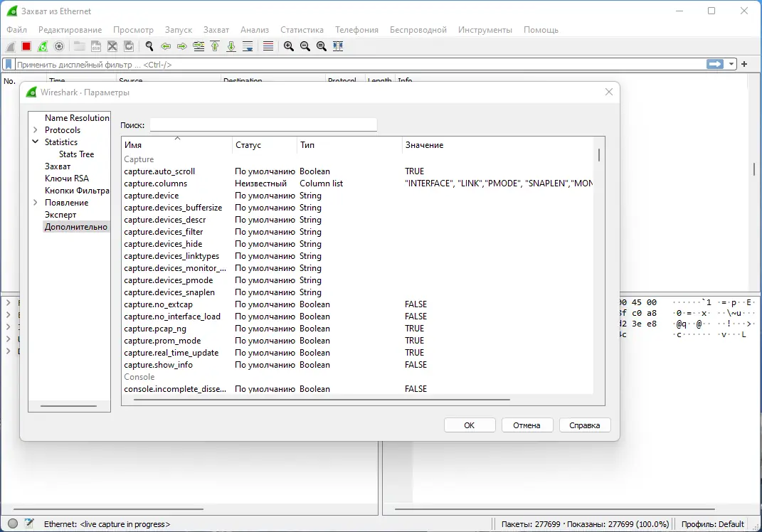
Task: Apply display filter blue arrow button
Action: (715, 64)
